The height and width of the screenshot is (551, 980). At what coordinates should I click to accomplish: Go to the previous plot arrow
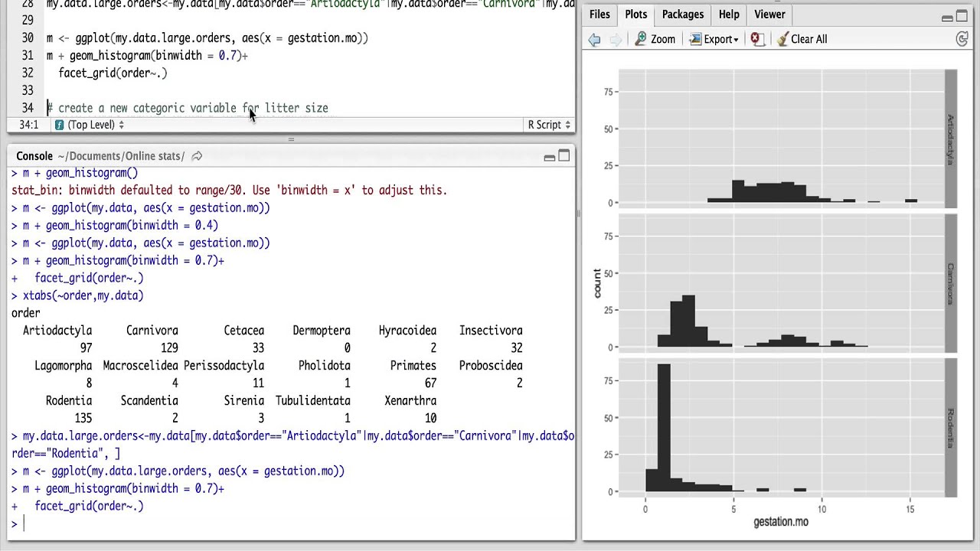pos(594,40)
